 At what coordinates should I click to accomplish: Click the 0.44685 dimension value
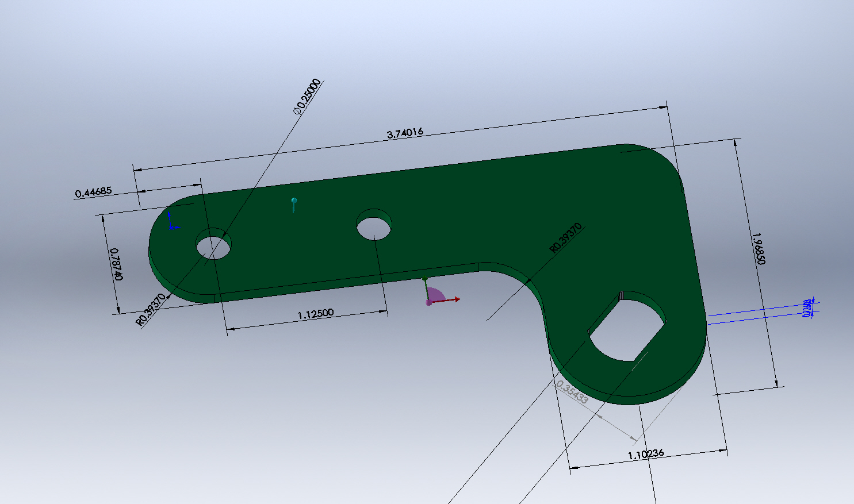pos(93,192)
